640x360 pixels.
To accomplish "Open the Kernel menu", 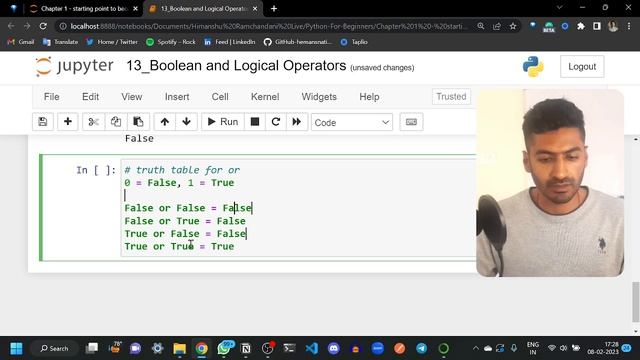I will point(265,97).
